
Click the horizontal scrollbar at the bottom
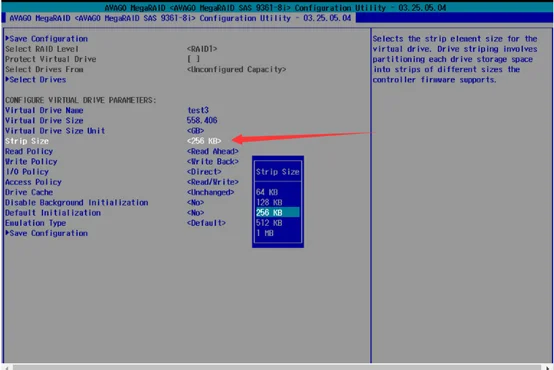click(x=277, y=367)
